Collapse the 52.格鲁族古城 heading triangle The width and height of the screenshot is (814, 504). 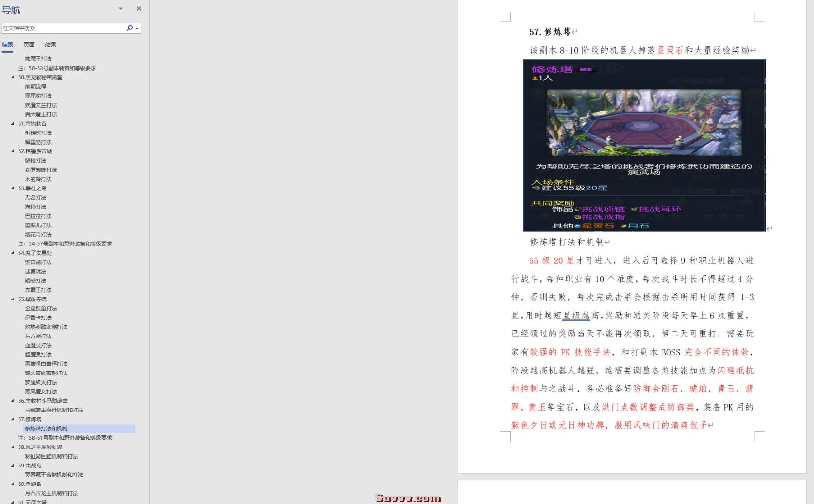pos(13,151)
